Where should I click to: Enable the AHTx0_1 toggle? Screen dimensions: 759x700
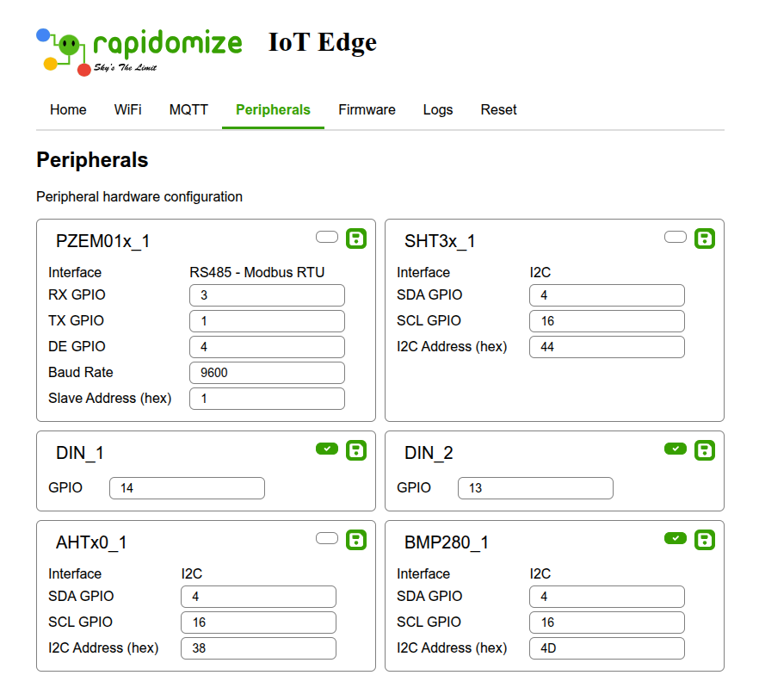pyautogui.click(x=327, y=538)
